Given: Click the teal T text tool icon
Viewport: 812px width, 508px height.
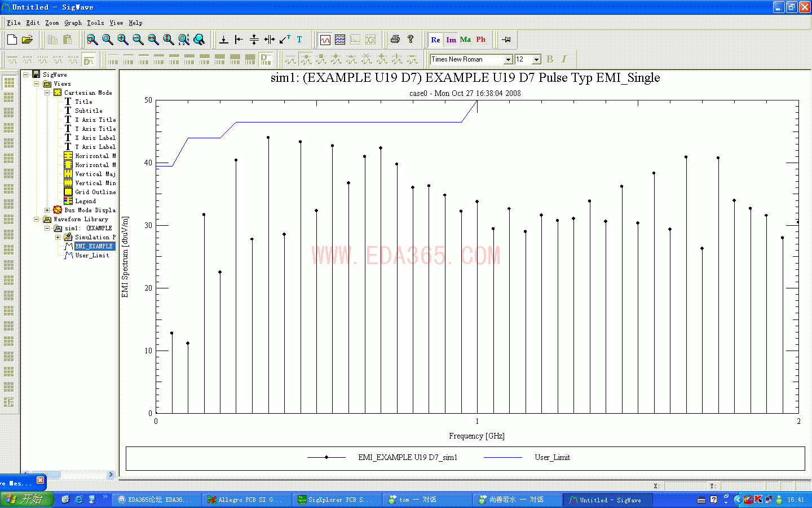Looking at the screenshot, I should (x=299, y=40).
